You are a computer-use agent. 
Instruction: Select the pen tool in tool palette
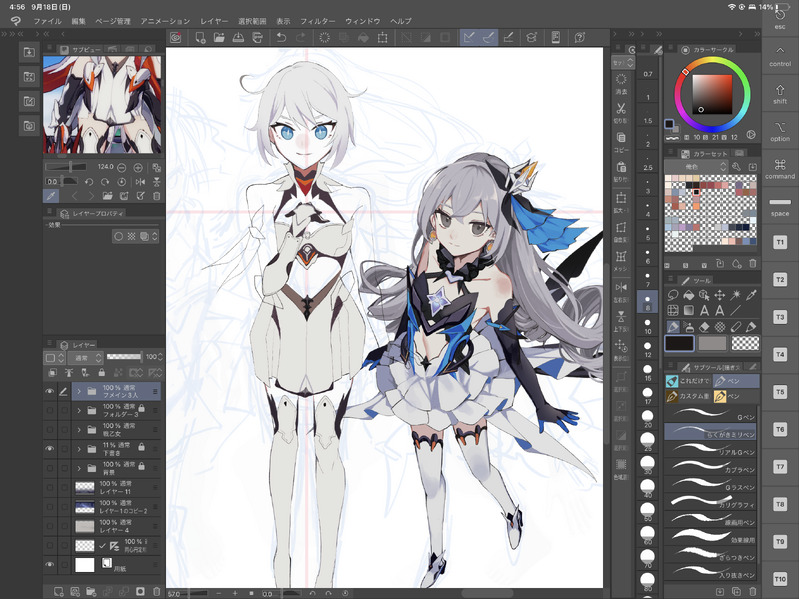pos(673,326)
